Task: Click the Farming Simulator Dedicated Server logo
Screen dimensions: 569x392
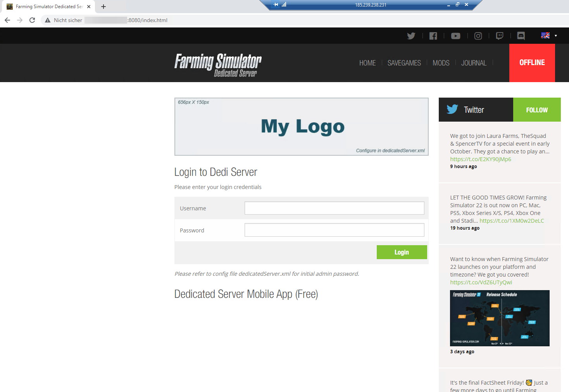Action: coord(218,65)
